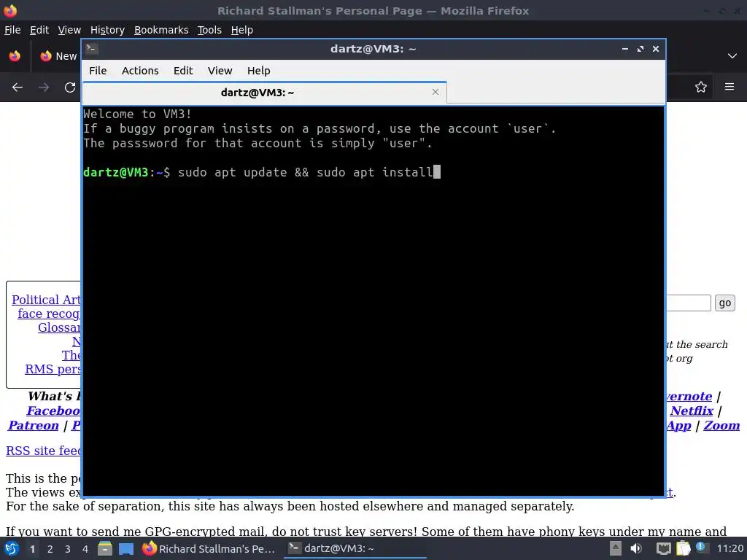Open Firefox hamburger application menu
Image resolution: width=747 pixels, height=560 pixels.
729,87
